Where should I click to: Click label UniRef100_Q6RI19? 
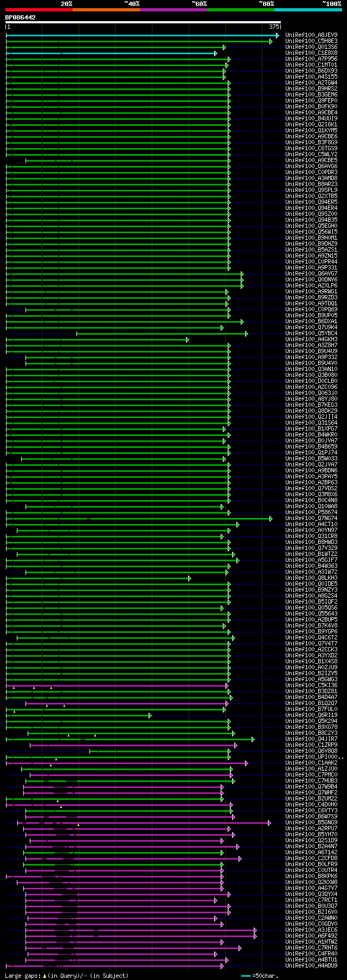[311, 715]
